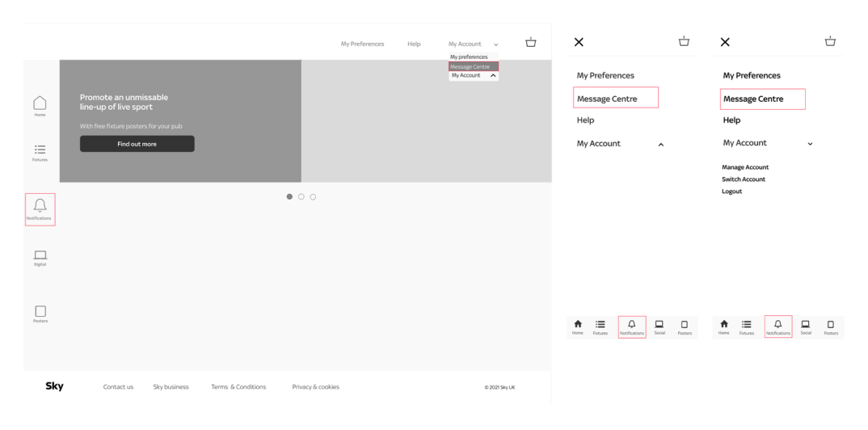Viewport: 868px width, 430px height.
Task: Open Help in the middle mobile menu
Action: point(586,120)
